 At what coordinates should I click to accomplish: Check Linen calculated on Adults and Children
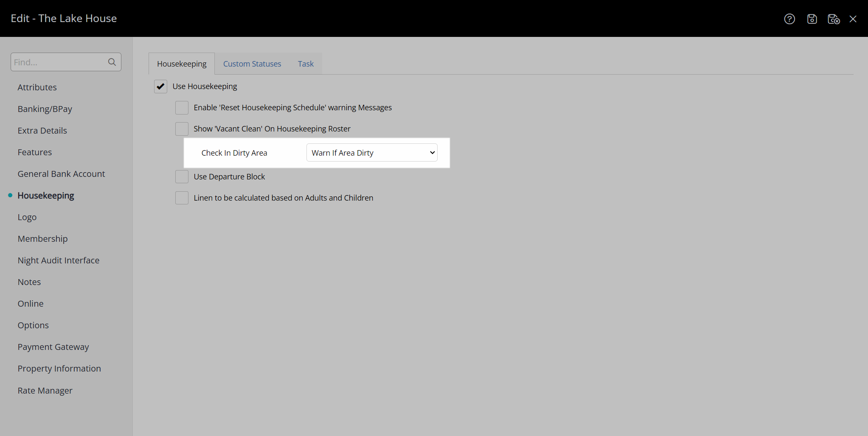(x=182, y=198)
